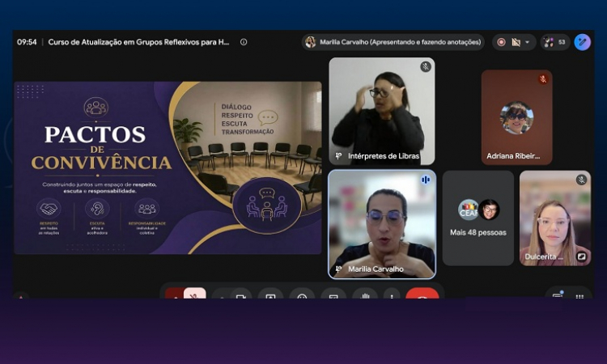Open the activities grid icon at bottom right

tap(579, 295)
